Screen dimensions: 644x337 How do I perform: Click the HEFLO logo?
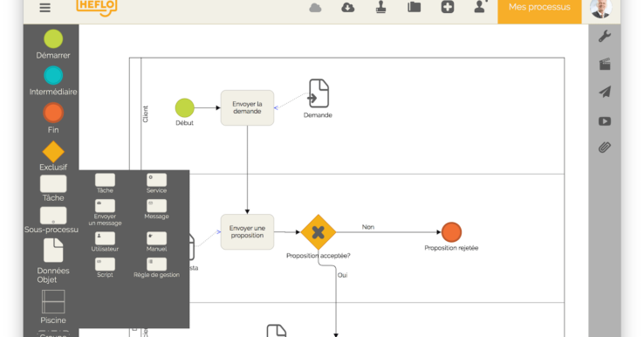pyautogui.click(x=97, y=7)
